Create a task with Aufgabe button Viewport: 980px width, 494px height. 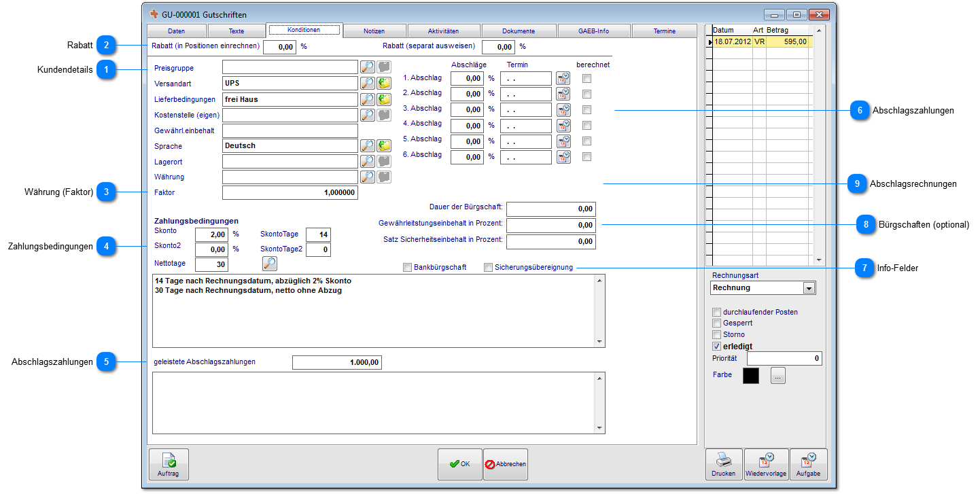pyautogui.click(x=809, y=464)
